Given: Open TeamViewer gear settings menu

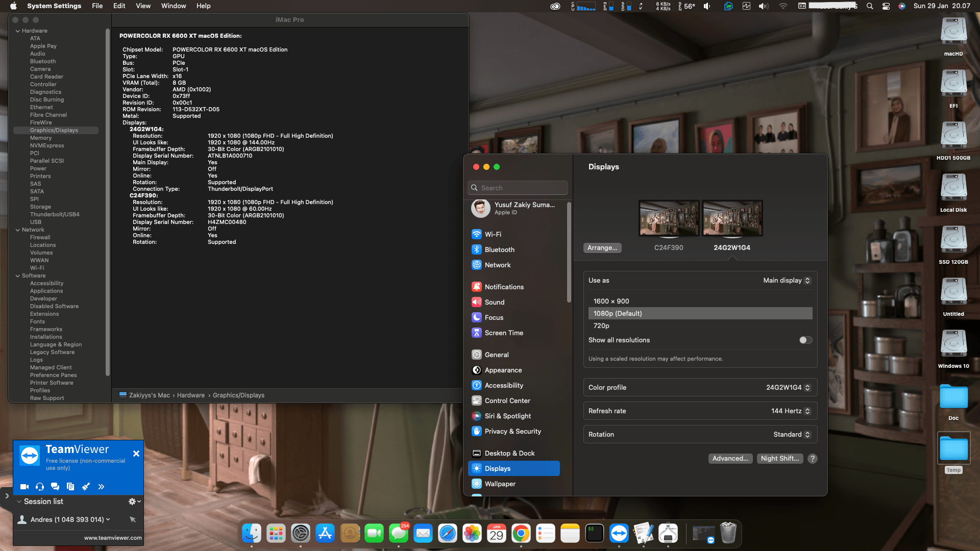Looking at the screenshot, I should tap(134, 502).
